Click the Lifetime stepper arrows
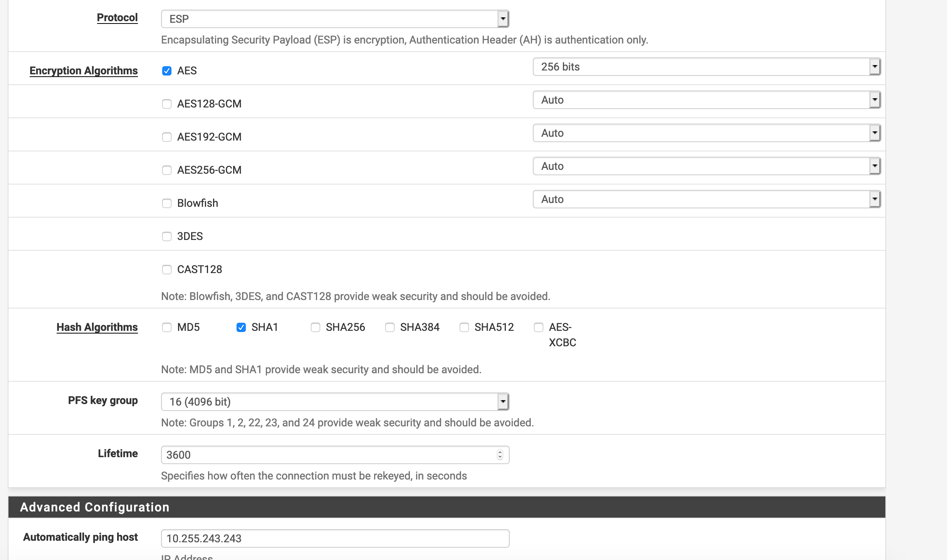Viewport: 947px width, 560px height. (500, 455)
